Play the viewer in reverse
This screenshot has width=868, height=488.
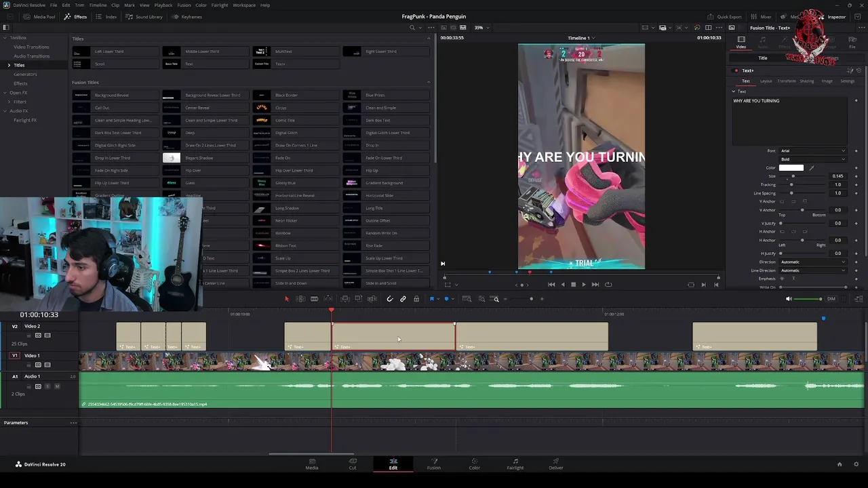(562, 285)
